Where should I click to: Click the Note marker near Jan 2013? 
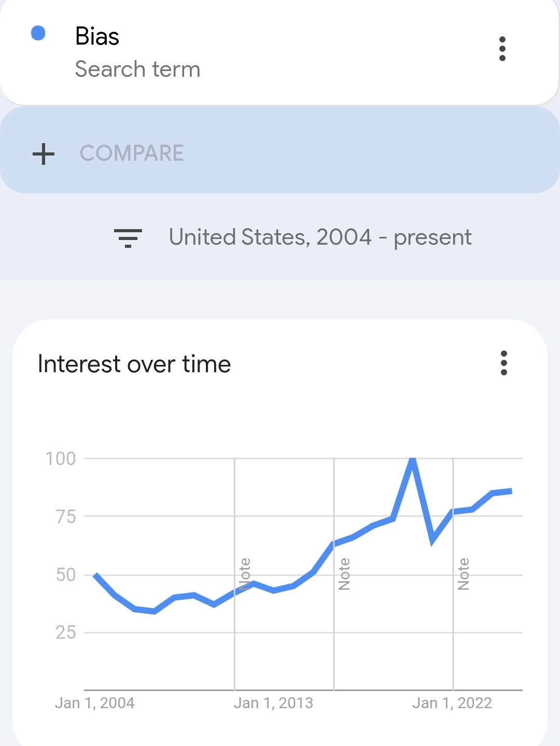coord(245,574)
